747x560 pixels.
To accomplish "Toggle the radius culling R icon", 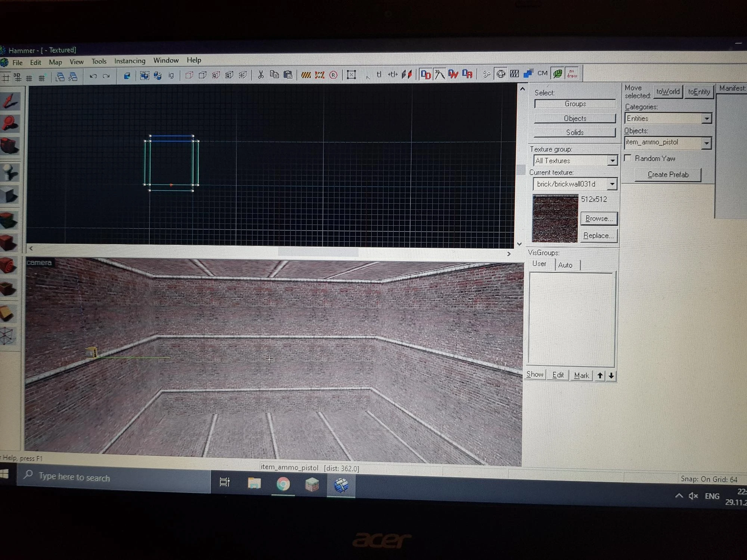I will coord(334,75).
